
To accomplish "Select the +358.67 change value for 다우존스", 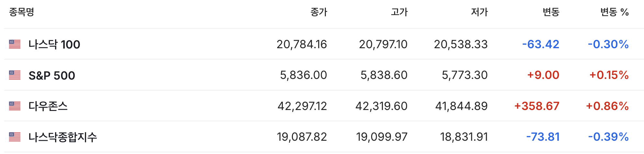I will [537, 106].
